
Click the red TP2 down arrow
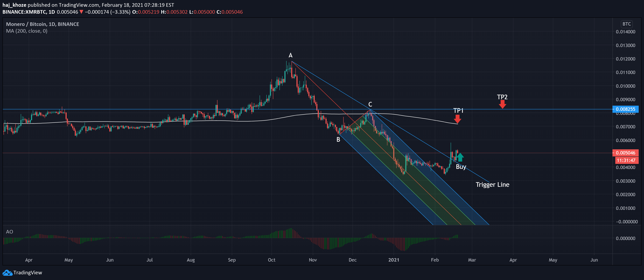click(x=502, y=104)
